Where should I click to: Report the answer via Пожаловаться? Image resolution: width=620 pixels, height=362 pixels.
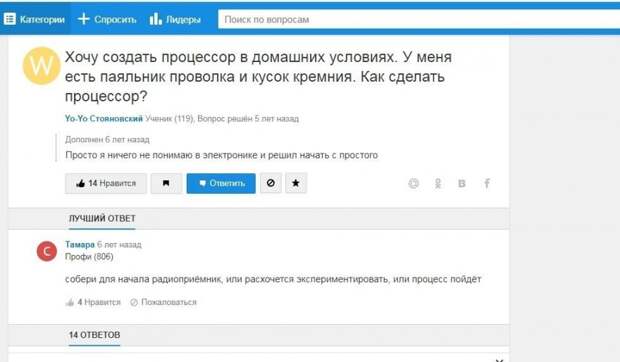[163, 302]
